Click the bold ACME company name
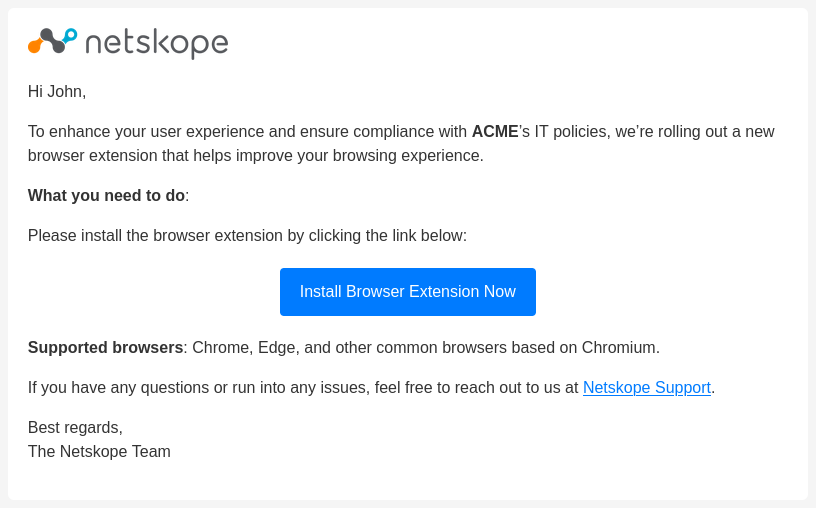The image size is (816, 508). click(x=495, y=131)
